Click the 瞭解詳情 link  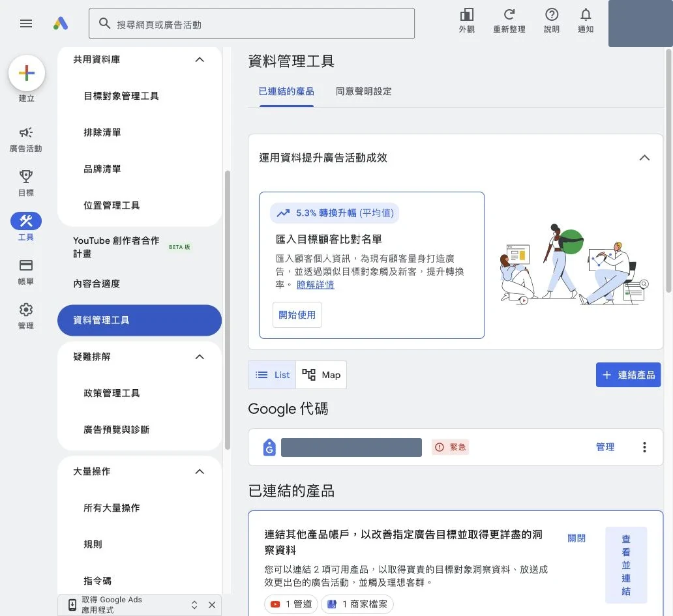[x=316, y=285]
